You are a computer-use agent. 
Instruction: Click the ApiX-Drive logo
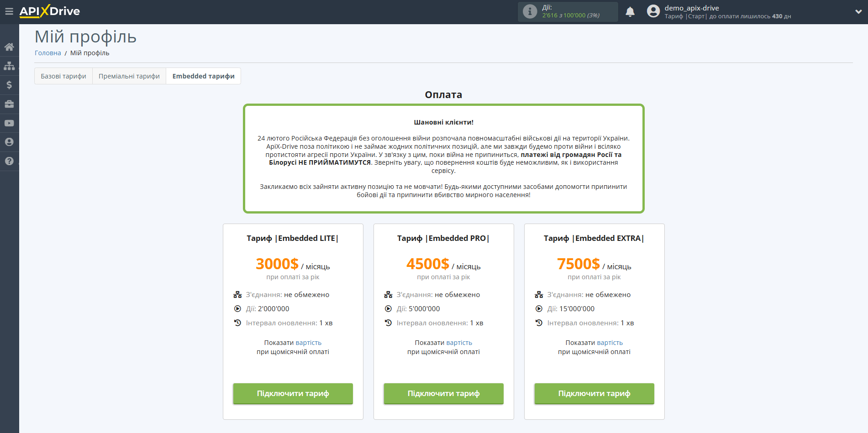(x=50, y=11)
